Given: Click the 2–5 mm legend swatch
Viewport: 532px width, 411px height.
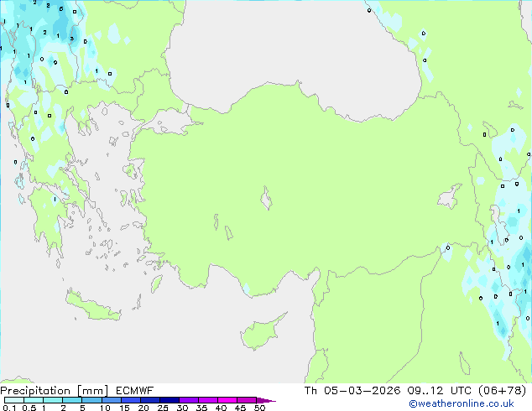Looking at the screenshot, I should (x=72, y=400).
